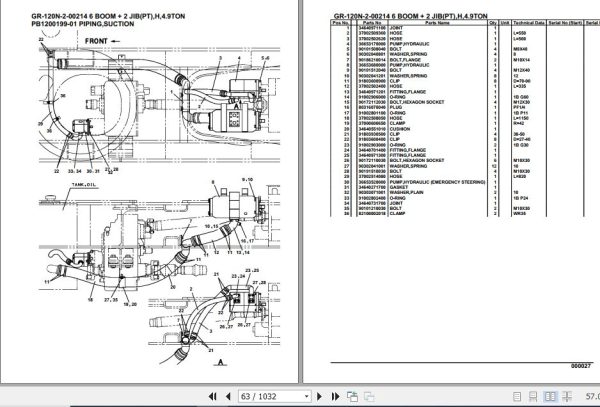Viewport: 600px width, 407px height.
Task: Click the WR38 technical data value
Action: 520,213
